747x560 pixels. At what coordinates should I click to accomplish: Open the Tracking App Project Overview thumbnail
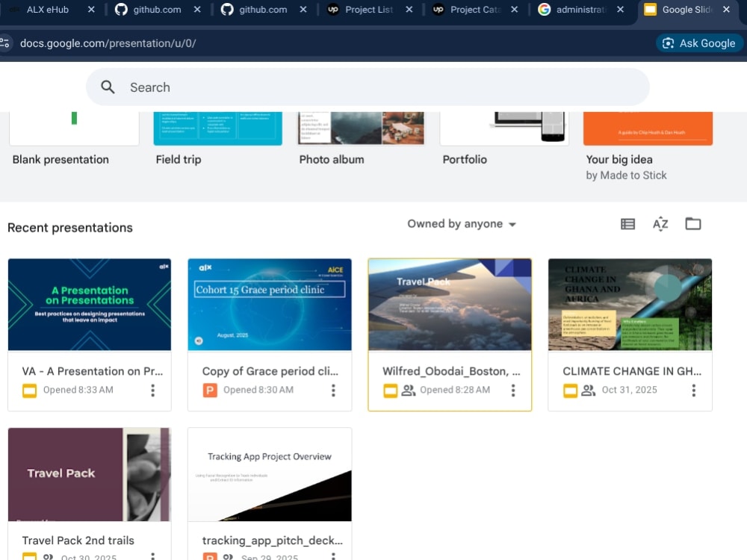(x=270, y=474)
